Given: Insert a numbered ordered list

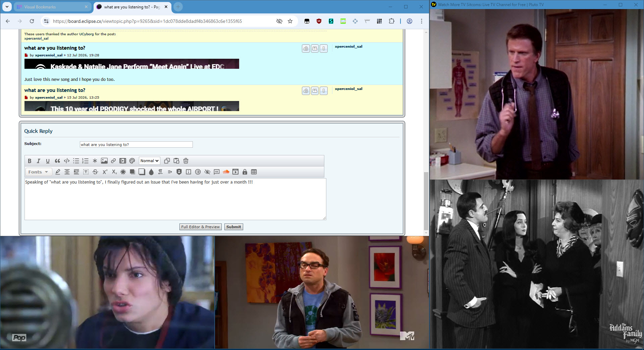Looking at the screenshot, I should [x=86, y=161].
